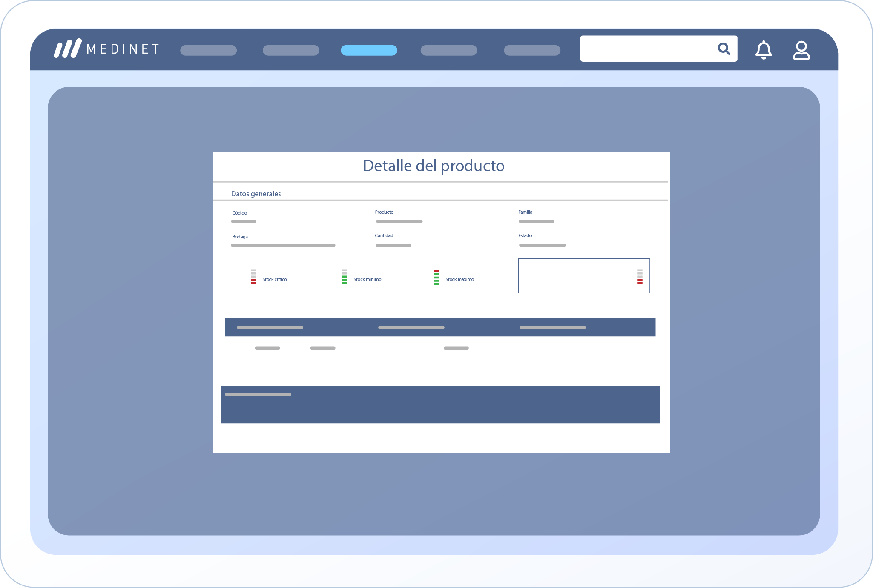Click the first table column header
Viewport: 873px width, 588px height.
click(270, 327)
